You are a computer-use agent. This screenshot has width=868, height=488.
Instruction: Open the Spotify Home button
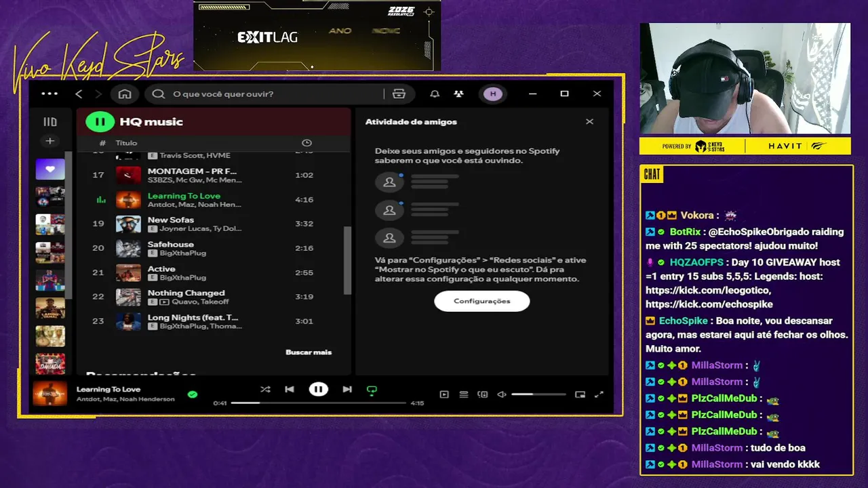[x=125, y=94]
